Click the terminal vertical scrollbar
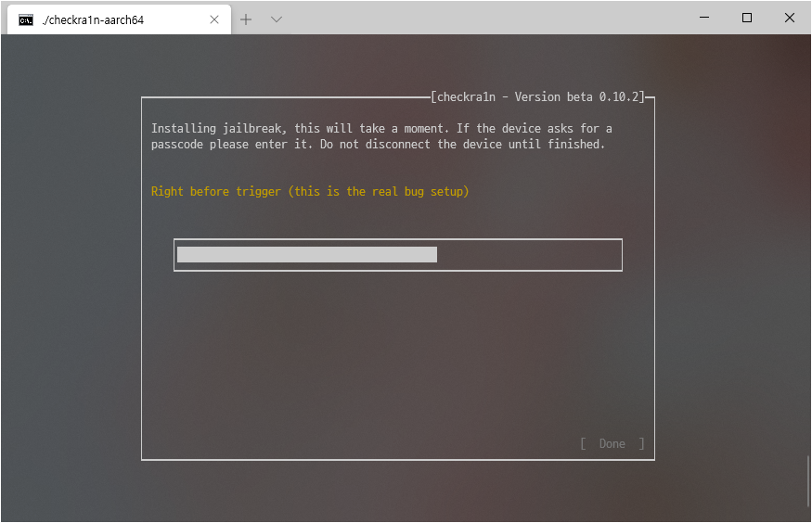Viewport: 812px width, 523px height. pos(808,481)
